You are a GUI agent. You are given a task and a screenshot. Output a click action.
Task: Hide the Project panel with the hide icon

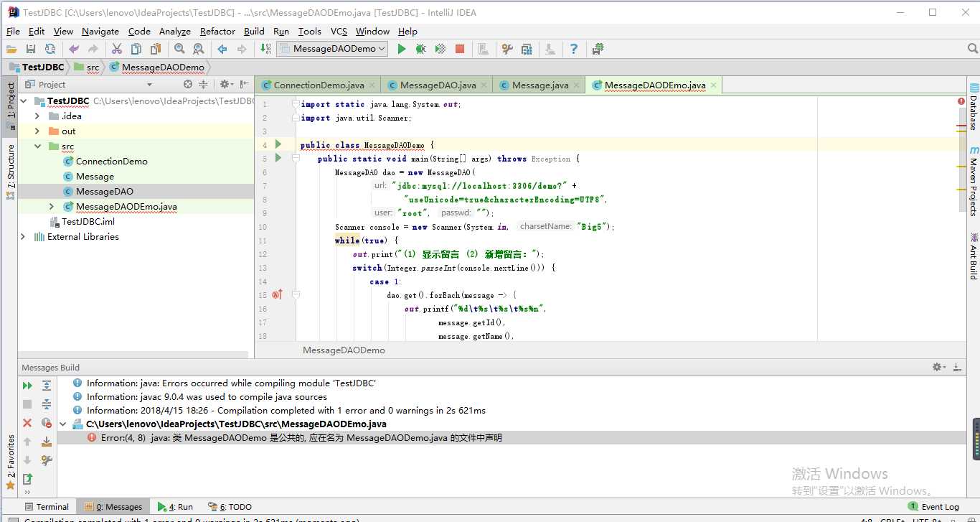tap(245, 84)
